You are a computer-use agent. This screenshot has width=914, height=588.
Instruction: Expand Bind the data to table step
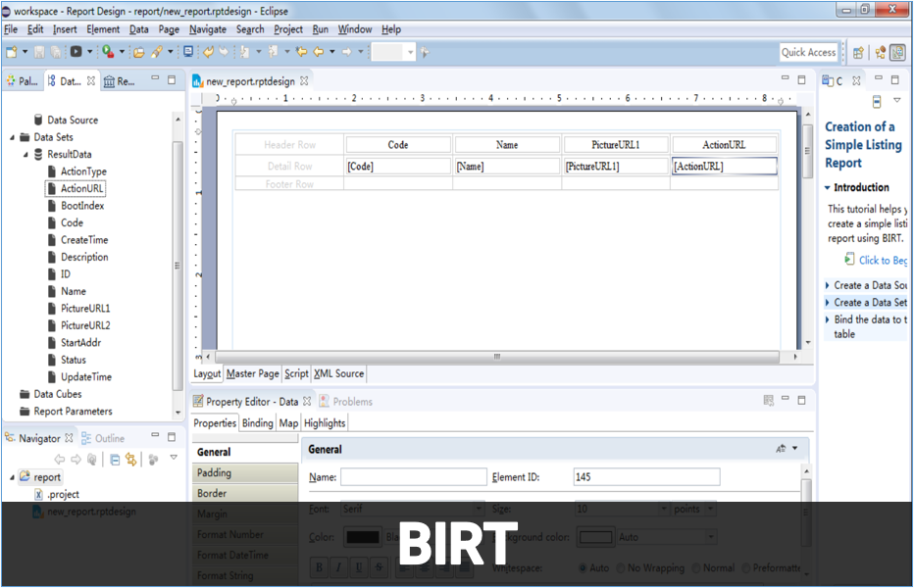pyautogui.click(x=827, y=319)
